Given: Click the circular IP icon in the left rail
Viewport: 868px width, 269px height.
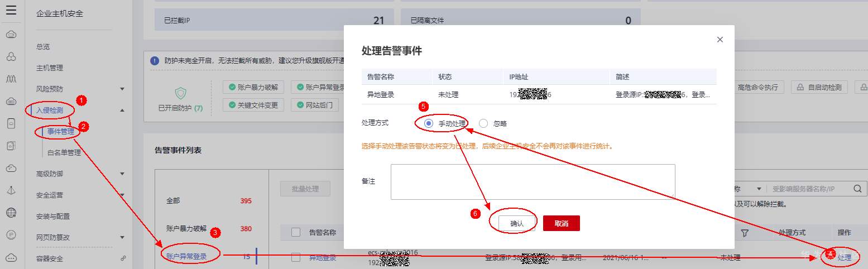Looking at the screenshot, I should point(11,235).
